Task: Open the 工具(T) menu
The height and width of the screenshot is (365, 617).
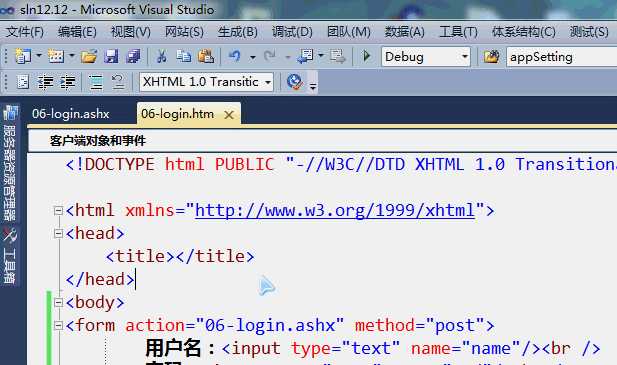Action: pyautogui.click(x=458, y=31)
